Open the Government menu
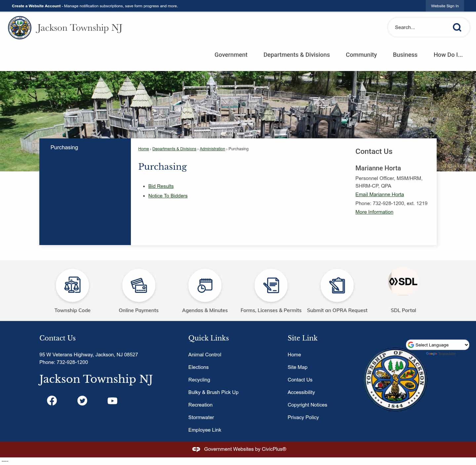 [231, 55]
